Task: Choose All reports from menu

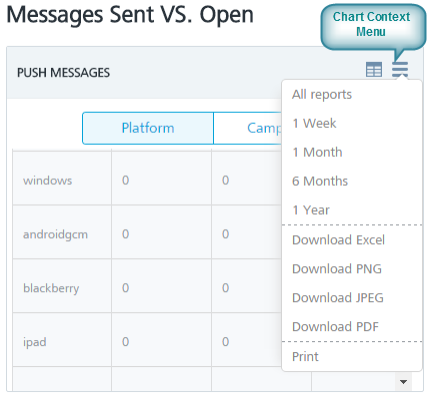Action: [x=322, y=95]
